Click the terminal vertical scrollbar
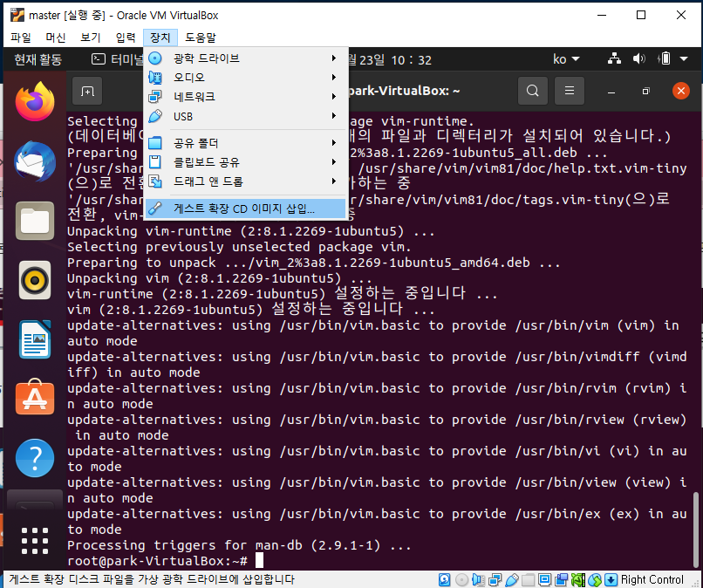This screenshot has width=703, height=588. coord(695,530)
